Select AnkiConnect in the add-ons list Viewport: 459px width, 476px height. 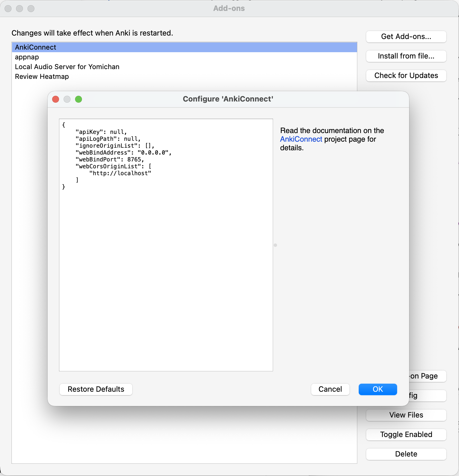click(184, 47)
